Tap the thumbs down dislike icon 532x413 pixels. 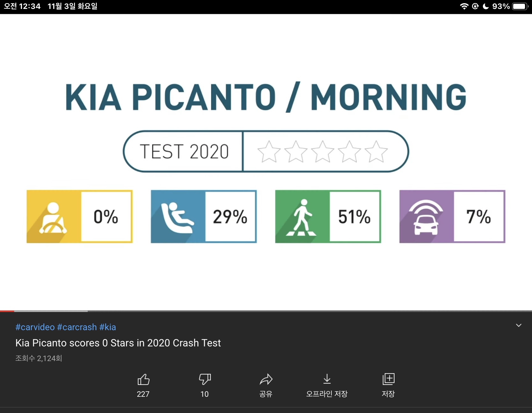coord(205,380)
